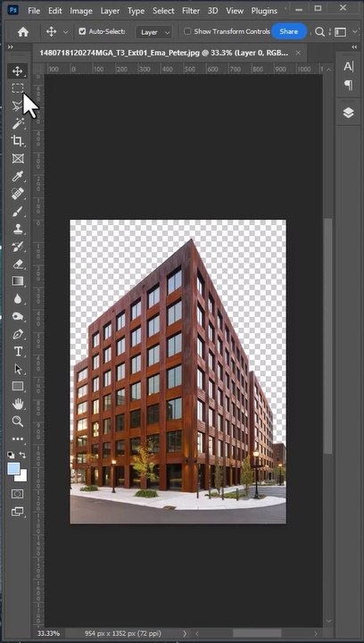Open the Type menu
This screenshot has width=364, height=643.
[x=136, y=11]
